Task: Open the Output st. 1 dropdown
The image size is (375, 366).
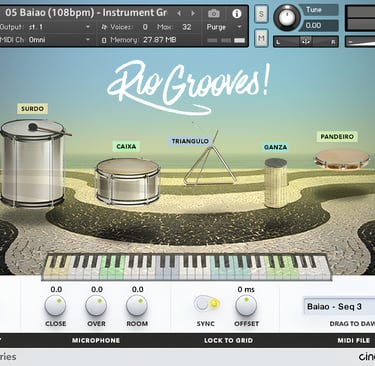Action: tap(45, 27)
